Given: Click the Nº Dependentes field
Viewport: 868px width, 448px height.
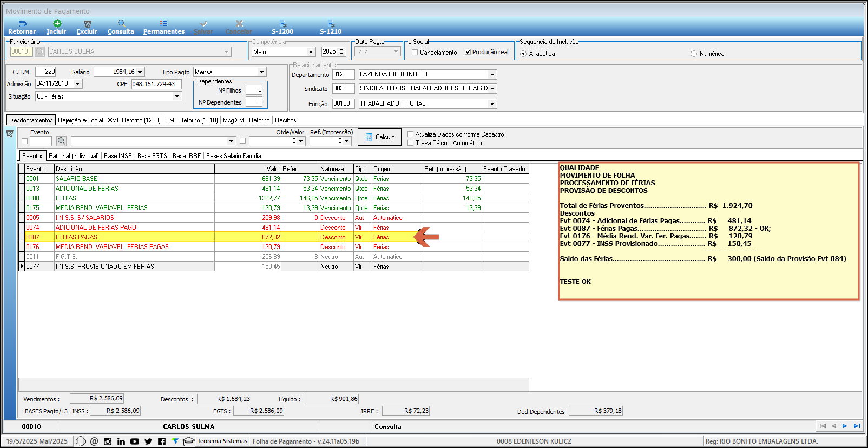Looking at the screenshot, I should 254,102.
